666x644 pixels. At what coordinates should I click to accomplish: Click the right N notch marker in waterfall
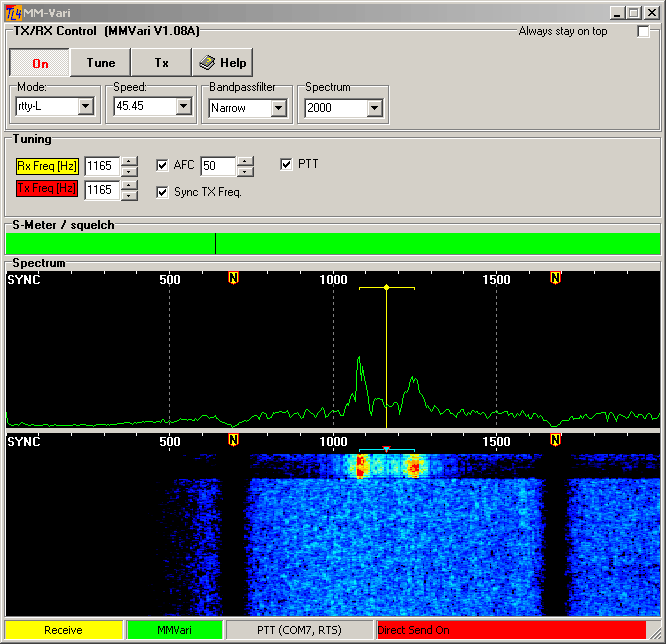point(555,440)
